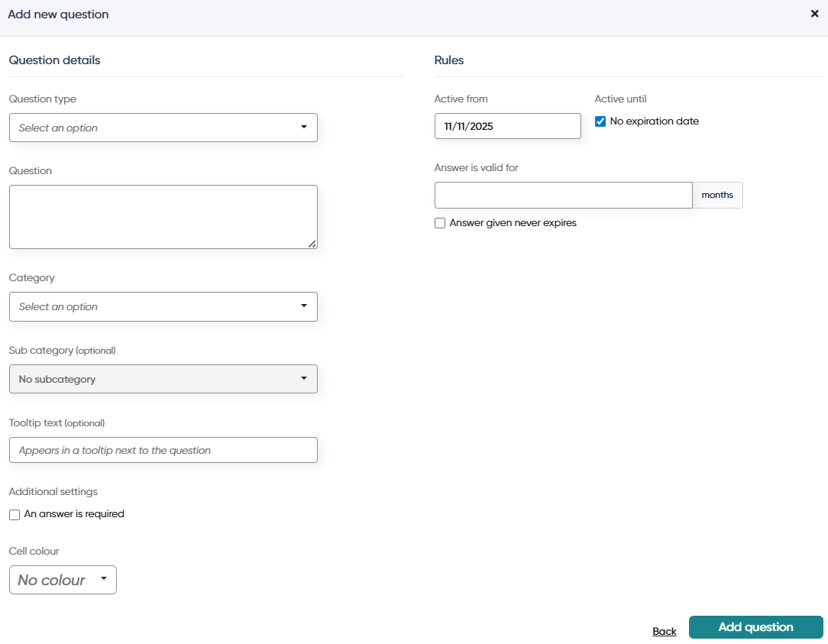Screen dimensions: 828x644
Task: Open the Question type dropdown
Action: (x=163, y=128)
